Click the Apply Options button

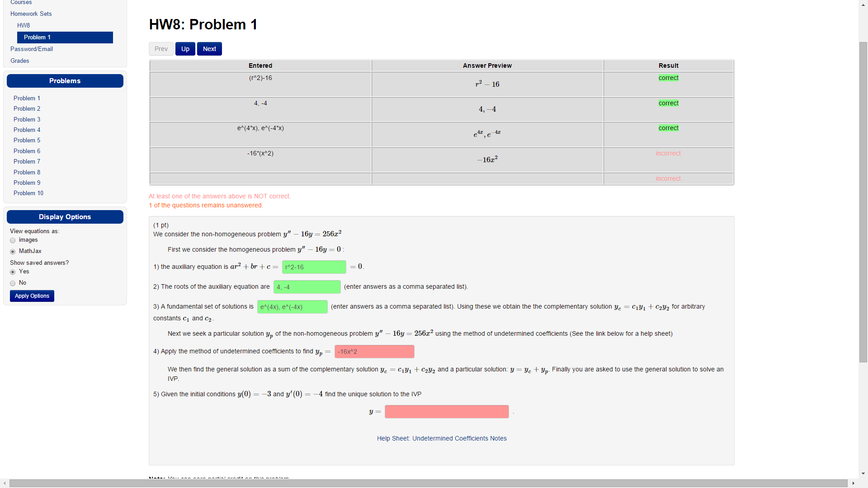[32, 296]
